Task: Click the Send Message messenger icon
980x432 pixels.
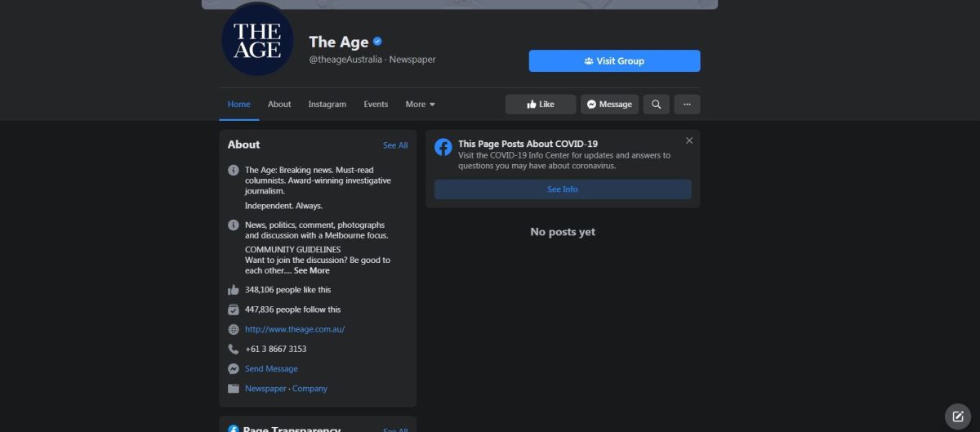Action: (x=234, y=369)
